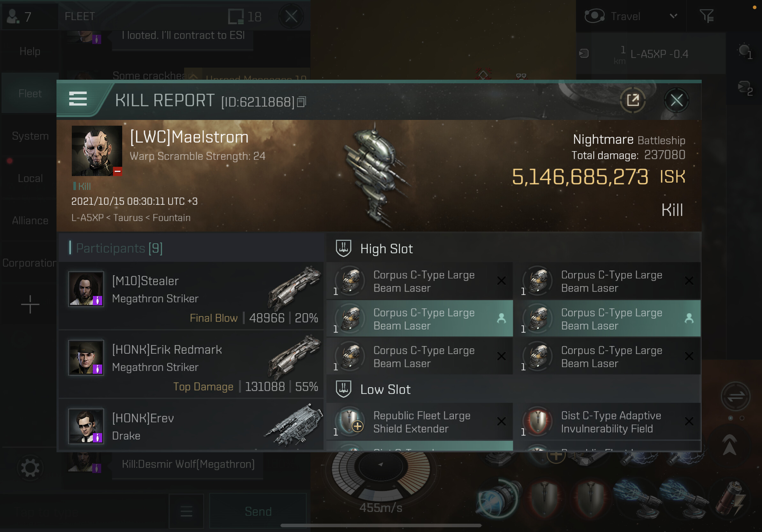Toggle first selected Corpus C-Type Beam Laser
762x532 pixels.
(x=420, y=318)
